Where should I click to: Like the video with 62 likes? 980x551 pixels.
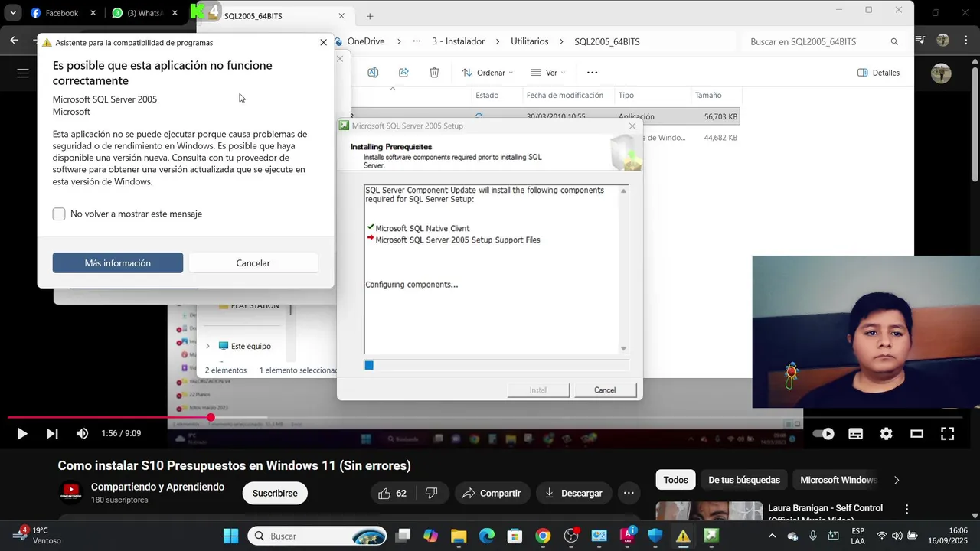(393, 493)
